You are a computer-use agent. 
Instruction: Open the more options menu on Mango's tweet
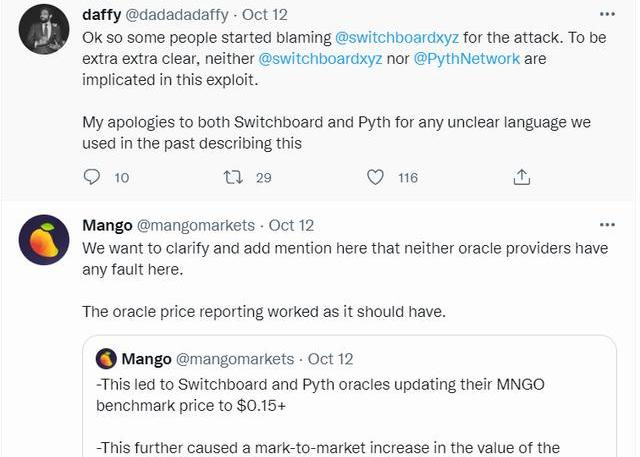coord(607,225)
